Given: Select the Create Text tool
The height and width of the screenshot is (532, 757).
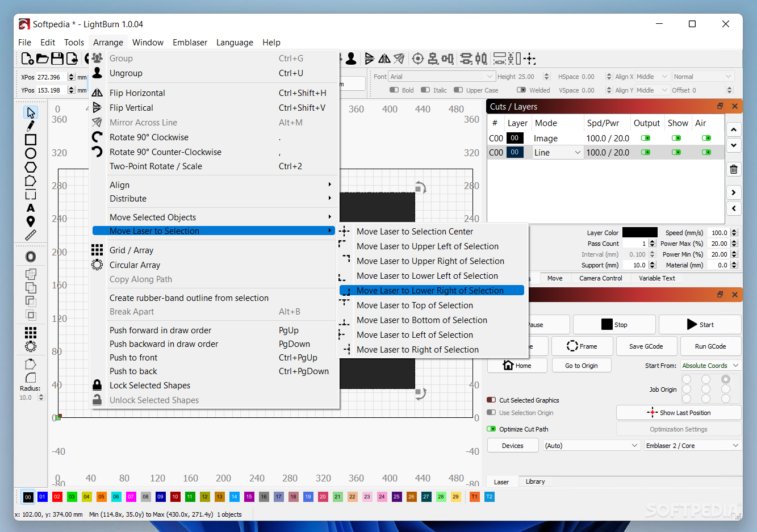Looking at the screenshot, I should 31,208.
